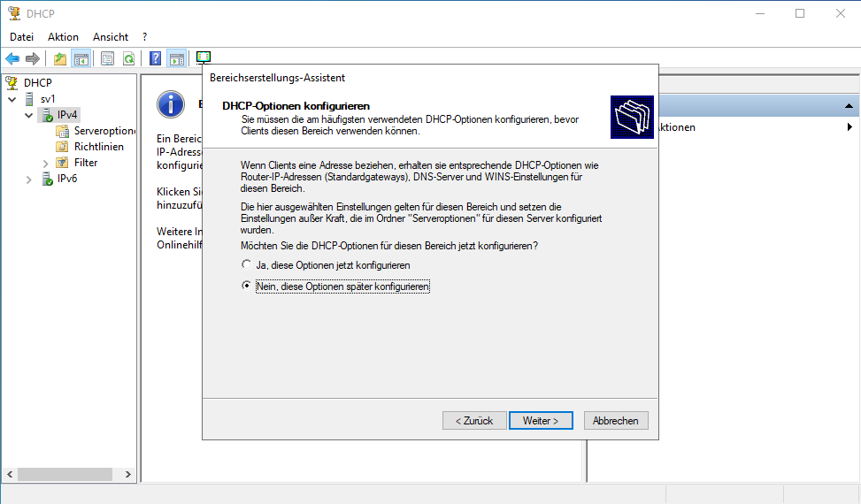Collapse the actions pane section with up arrow
This screenshot has height=504, width=861.
pos(849,106)
